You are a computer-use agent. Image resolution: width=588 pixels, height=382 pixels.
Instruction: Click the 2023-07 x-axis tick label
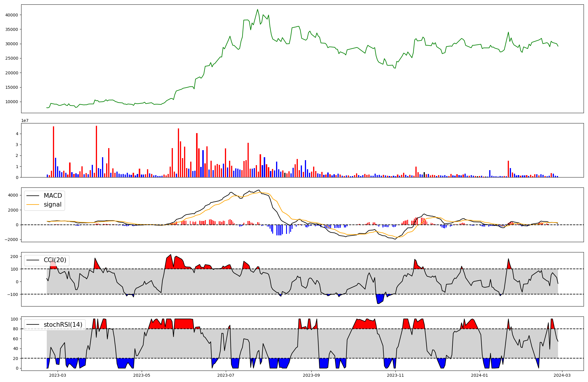(226, 375)
